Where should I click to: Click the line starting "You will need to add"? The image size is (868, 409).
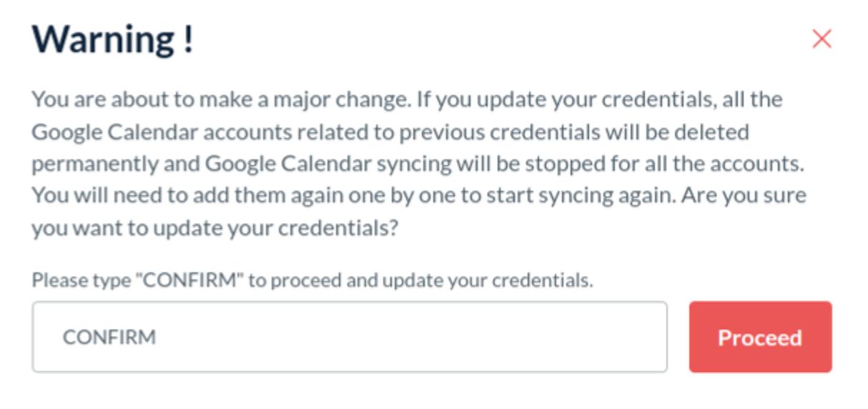419,196
